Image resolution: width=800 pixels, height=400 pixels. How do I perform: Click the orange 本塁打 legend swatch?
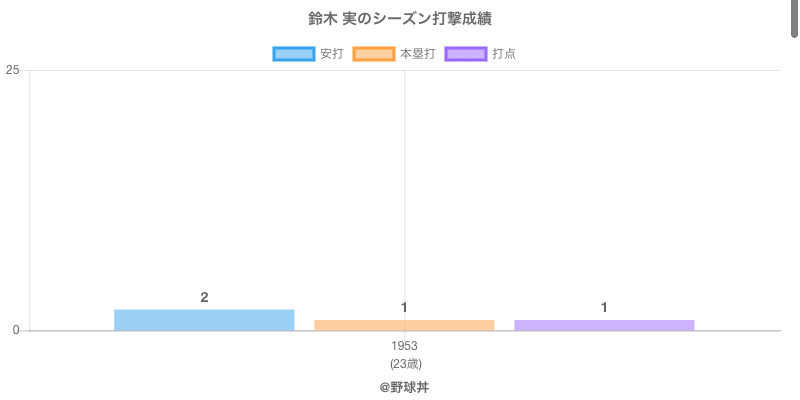(x=374, y=54)
